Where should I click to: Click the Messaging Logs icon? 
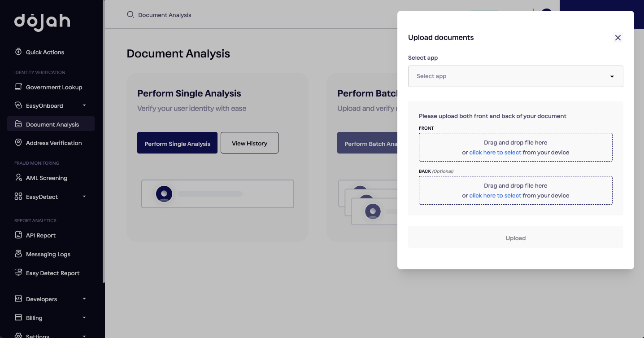(18, 254)
